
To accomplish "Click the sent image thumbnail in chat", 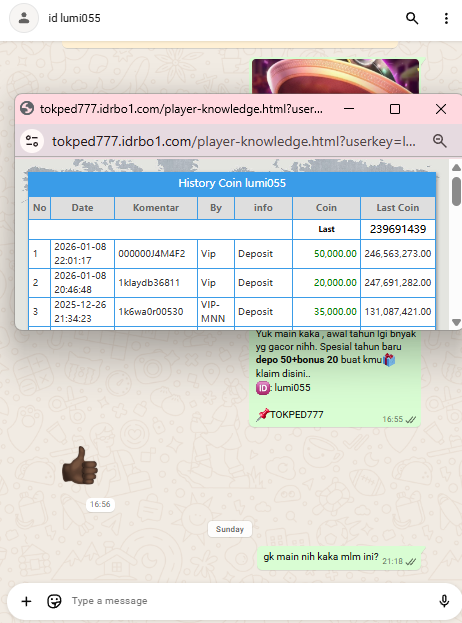I will pos(335,76).
